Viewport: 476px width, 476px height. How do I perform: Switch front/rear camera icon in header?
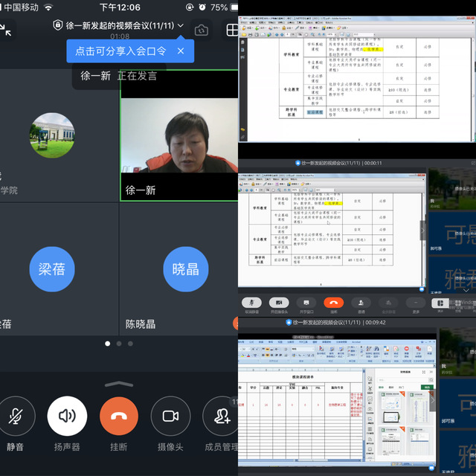click(x=201, y=30)
